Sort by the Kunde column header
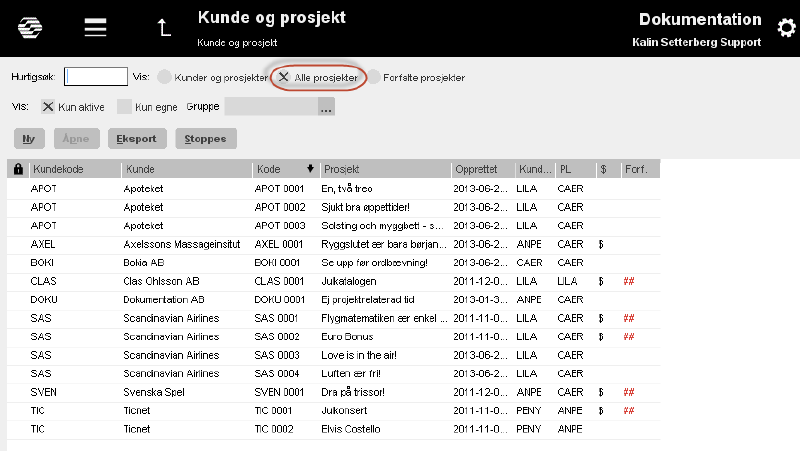This screenshot has width=800, height=451. click(187, 169)
